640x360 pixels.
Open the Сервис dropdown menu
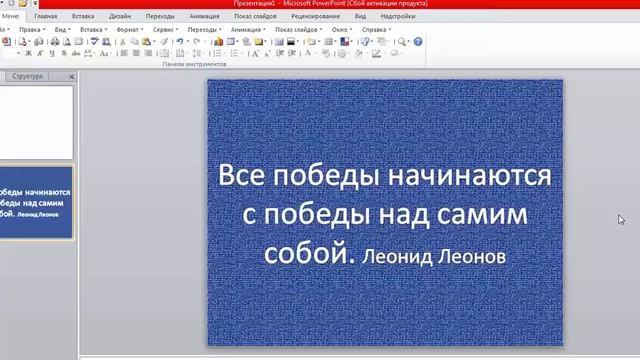(165, 30)
